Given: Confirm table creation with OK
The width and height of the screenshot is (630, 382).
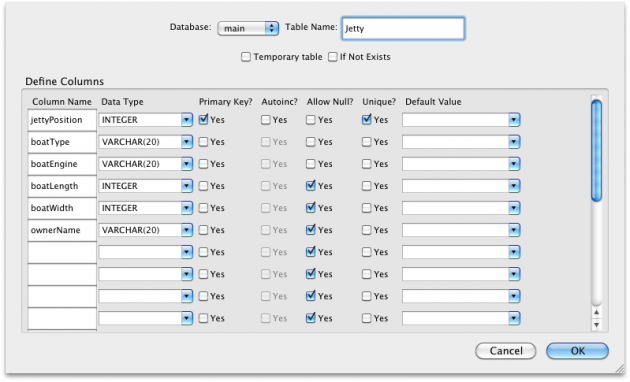Looking at the screenshot, I should point(577,351).
